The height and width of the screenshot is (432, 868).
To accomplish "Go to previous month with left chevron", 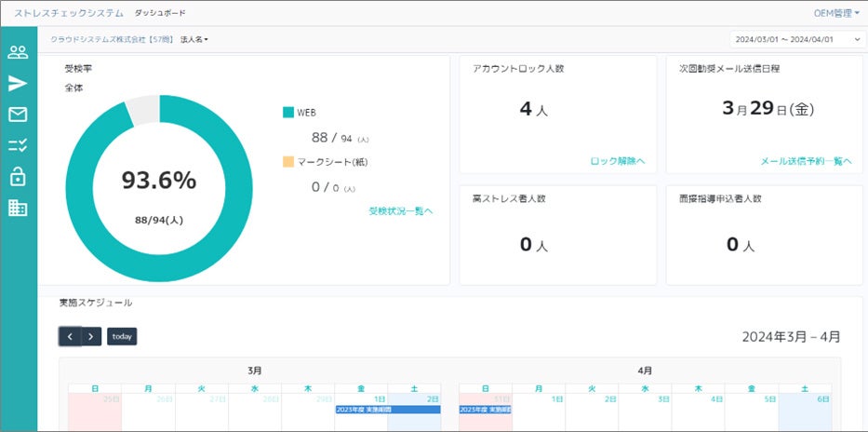I will coord(70,336).
